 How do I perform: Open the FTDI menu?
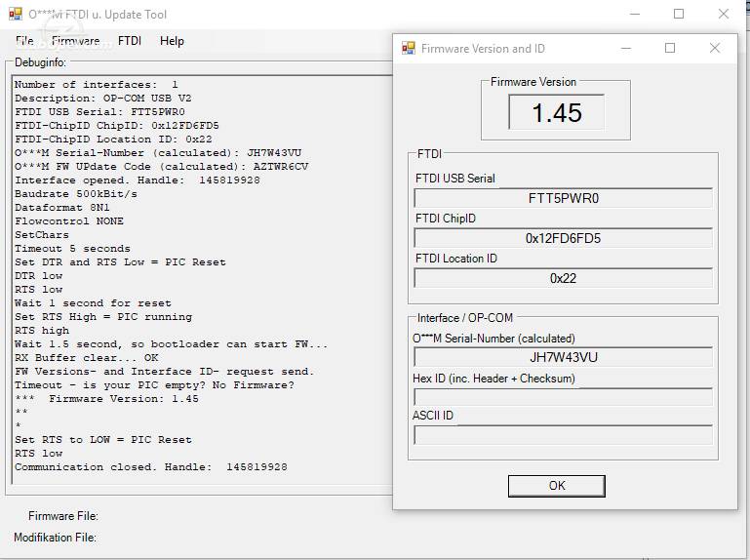coord(130,41)
